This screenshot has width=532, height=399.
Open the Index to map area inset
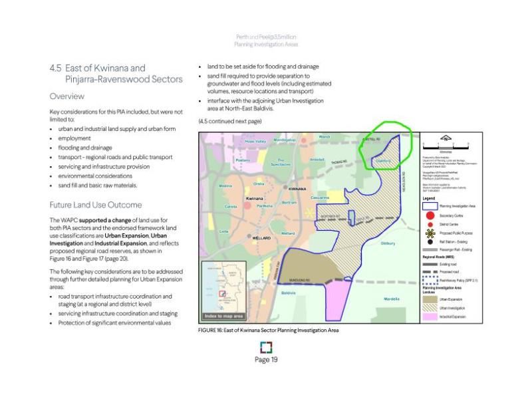tap(224, 291)
